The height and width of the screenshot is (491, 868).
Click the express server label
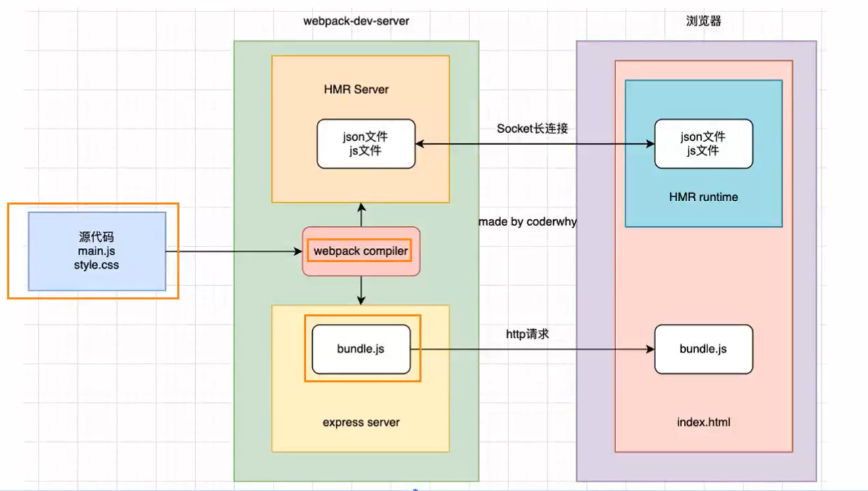361,422
